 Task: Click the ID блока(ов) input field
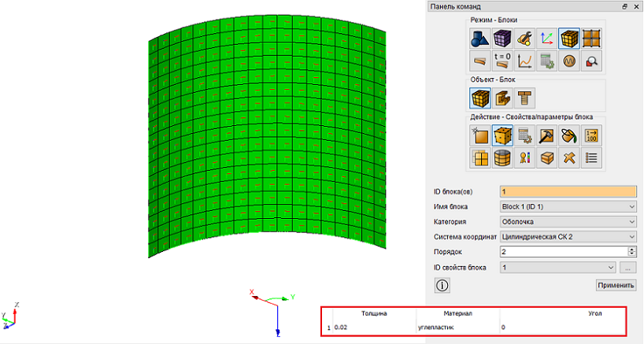[x=568, y=191]
